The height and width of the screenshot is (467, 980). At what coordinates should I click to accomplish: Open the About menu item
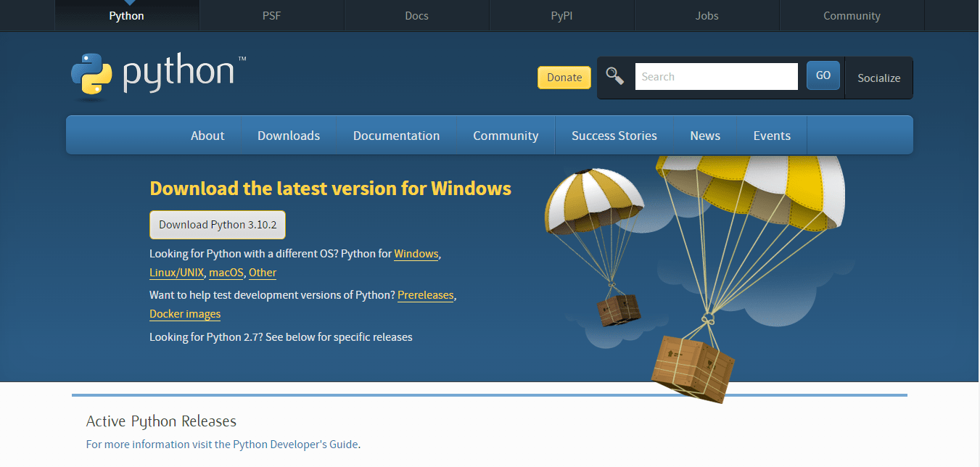tap(207, 136)
